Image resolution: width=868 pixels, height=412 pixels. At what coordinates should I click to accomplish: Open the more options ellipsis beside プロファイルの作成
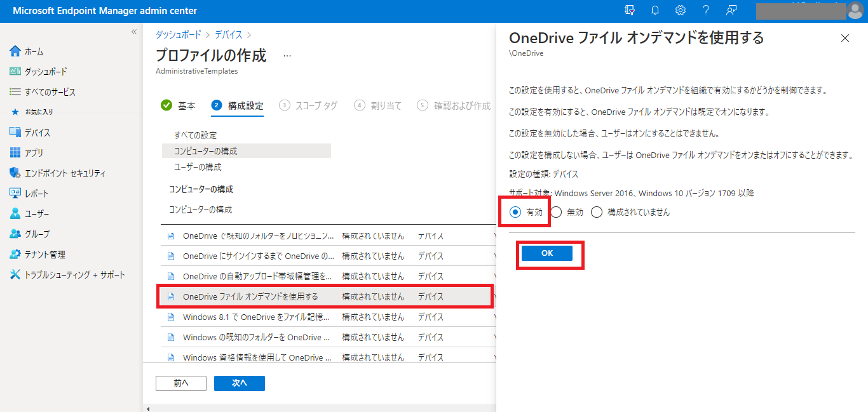[x=287, y=56]
